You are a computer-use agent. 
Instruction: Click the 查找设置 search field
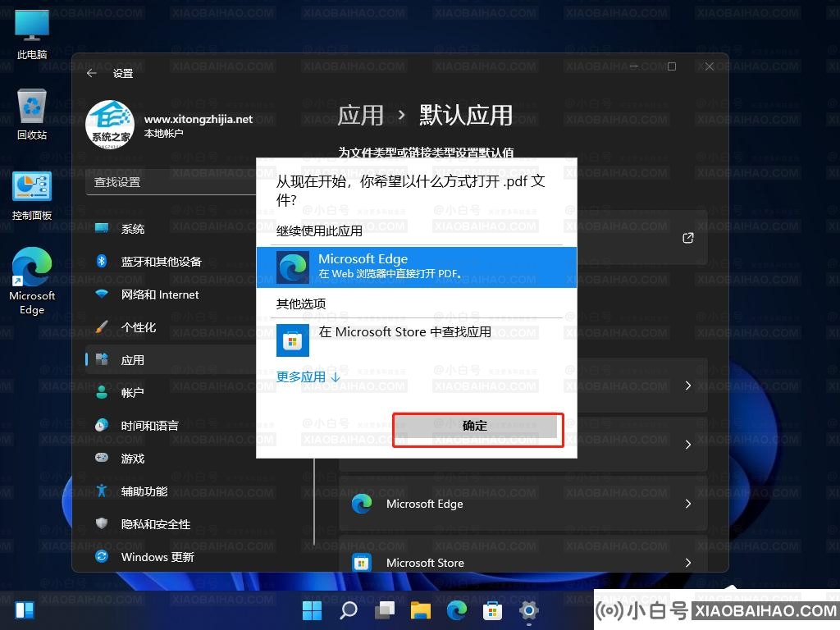point(171,182)
